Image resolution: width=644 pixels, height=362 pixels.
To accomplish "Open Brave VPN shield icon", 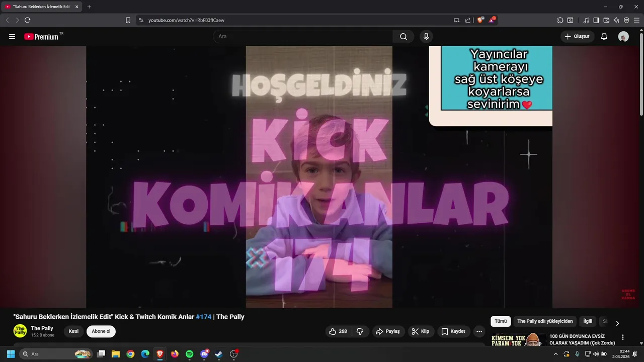I will 626,20.
